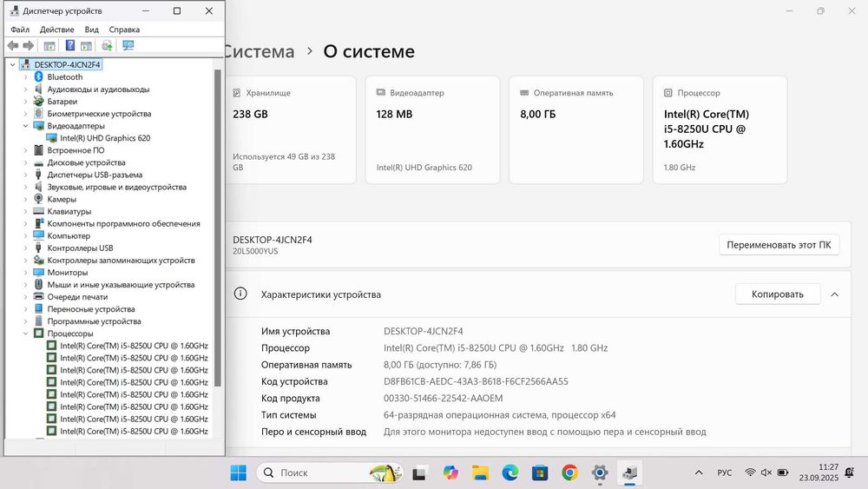The image size is (868, 489).
Task: Open File Explorer from the taskbar
Action: 480,473
